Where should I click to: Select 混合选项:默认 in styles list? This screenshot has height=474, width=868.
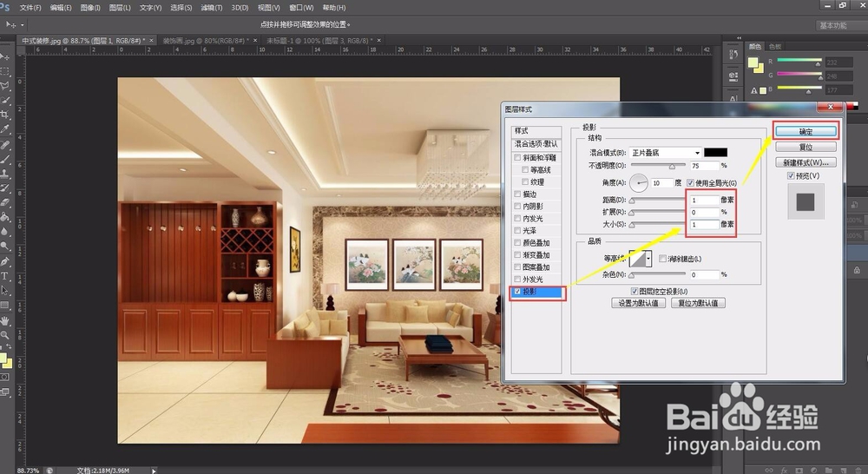tap(536, 144)
